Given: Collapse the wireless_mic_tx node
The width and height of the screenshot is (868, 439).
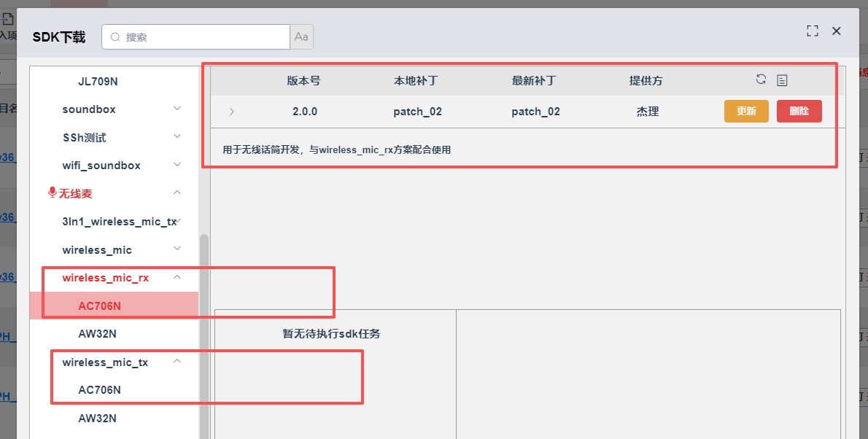Looking at the screenshot, I should coord(177,361).
